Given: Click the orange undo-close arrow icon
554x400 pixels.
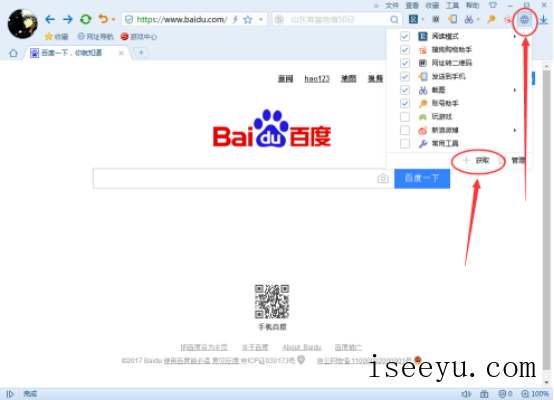Looking at the screenshot, I should tap(103, 19).
